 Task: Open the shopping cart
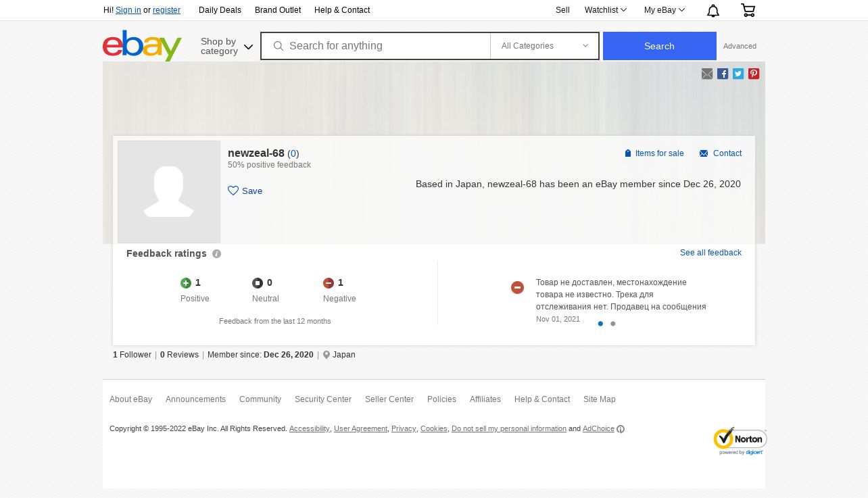point(748,10)
